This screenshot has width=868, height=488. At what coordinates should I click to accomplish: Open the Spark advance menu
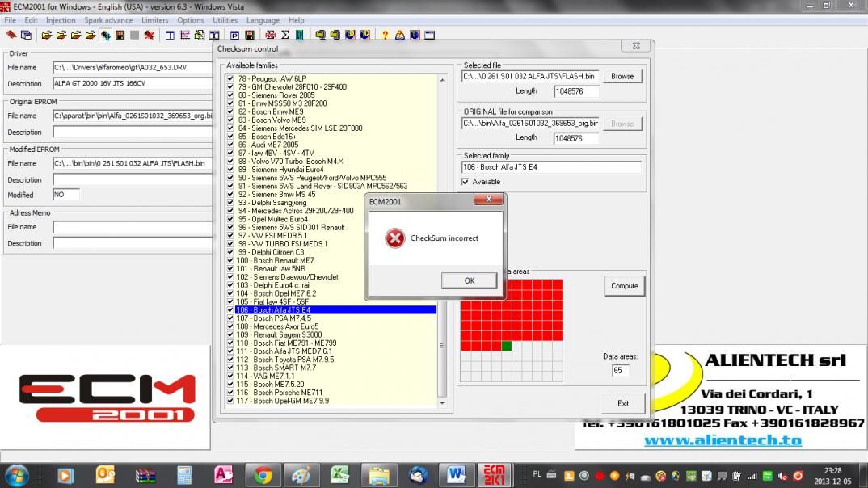[x=108, y=20]
